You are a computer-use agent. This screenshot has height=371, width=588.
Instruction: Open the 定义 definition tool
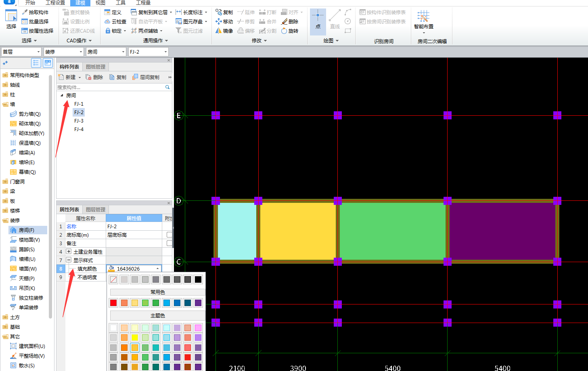pos(113,12)
